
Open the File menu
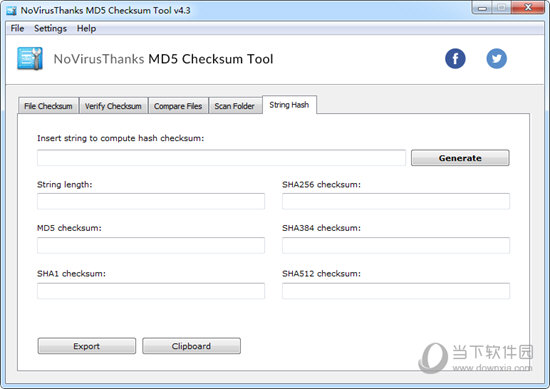point(17,28)
